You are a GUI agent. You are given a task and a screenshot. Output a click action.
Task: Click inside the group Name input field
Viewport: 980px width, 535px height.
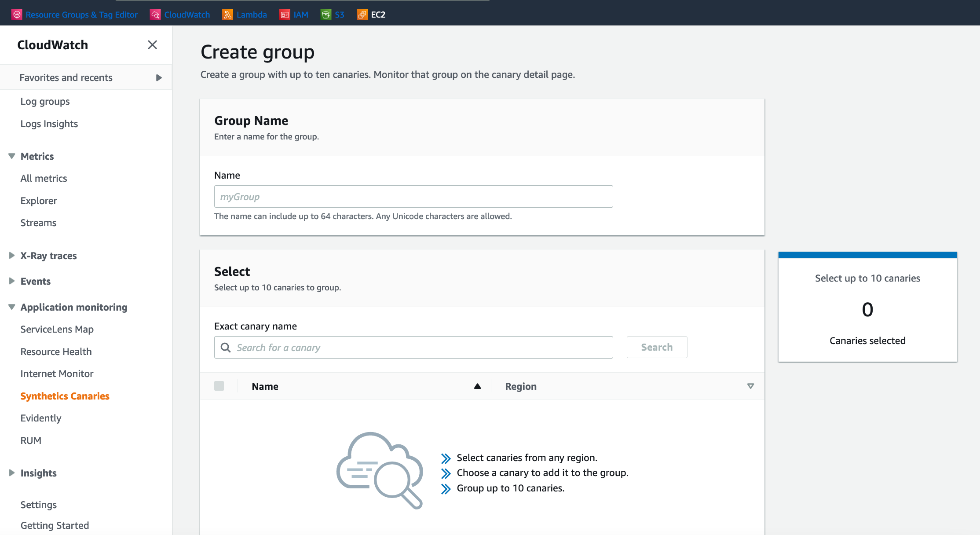[x=413, y=196]
